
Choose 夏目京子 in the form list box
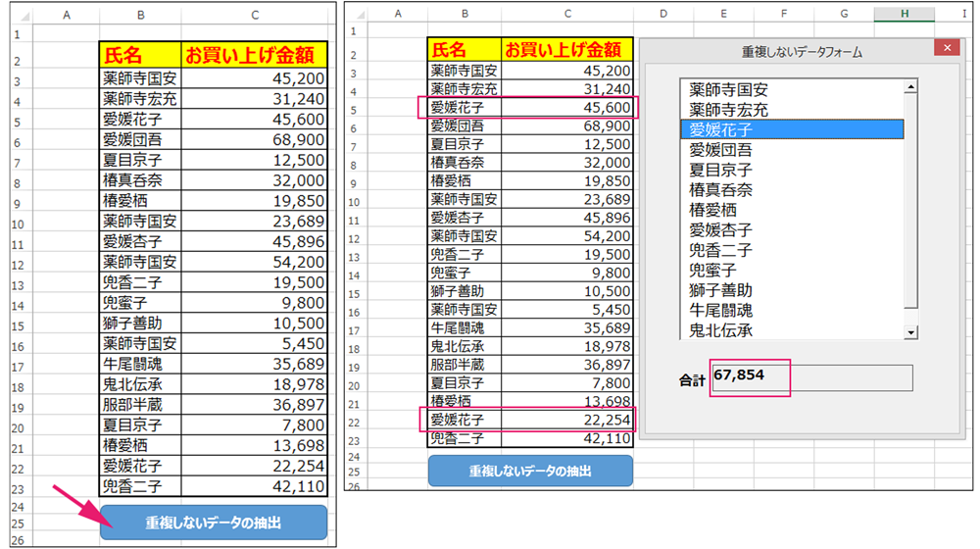click(721, 170)
